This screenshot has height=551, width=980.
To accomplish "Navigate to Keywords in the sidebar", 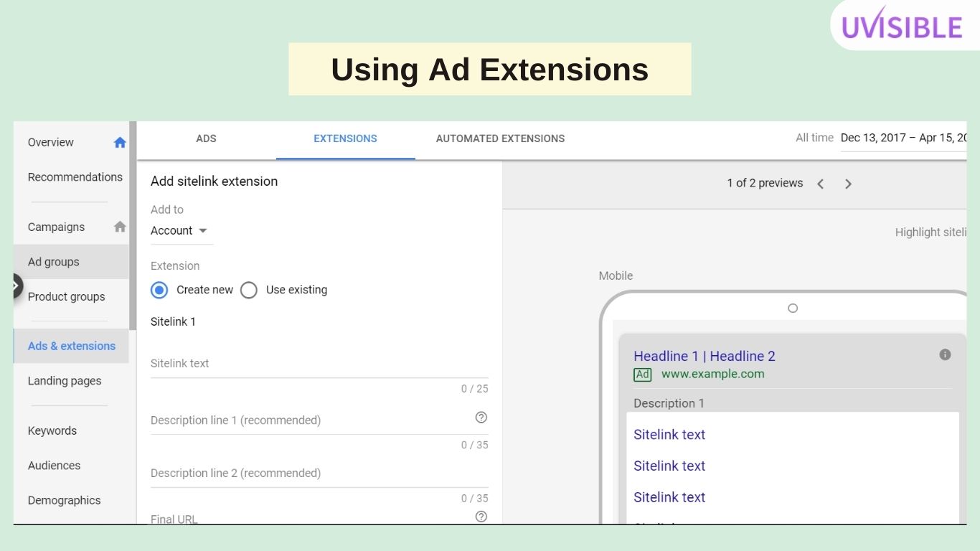I will click(52, 430).
